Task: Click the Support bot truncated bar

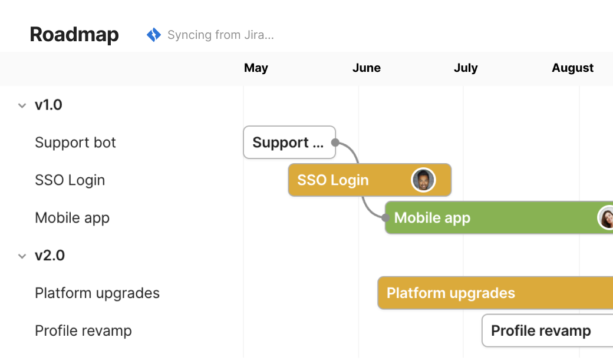Action: pos(289,142)
